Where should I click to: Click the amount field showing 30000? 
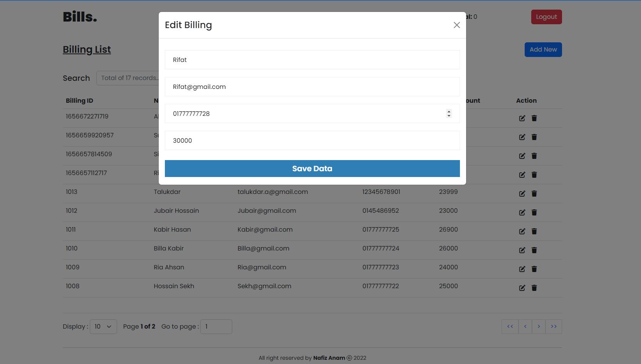pos(312,140)
